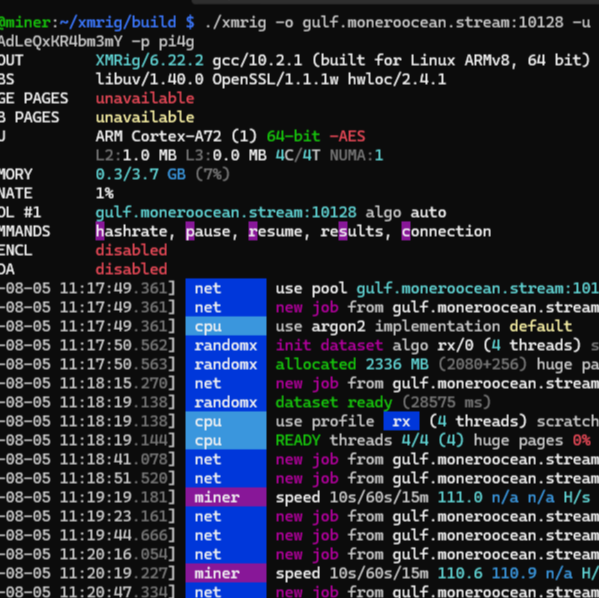Click the libuv/1.40.0 library text
The width and height of the screenshot is (599, 599).
149,79
